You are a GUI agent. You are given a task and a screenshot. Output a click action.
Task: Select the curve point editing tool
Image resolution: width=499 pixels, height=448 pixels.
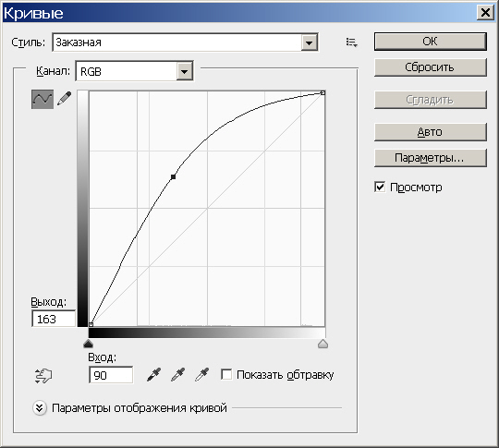(43, 99)
